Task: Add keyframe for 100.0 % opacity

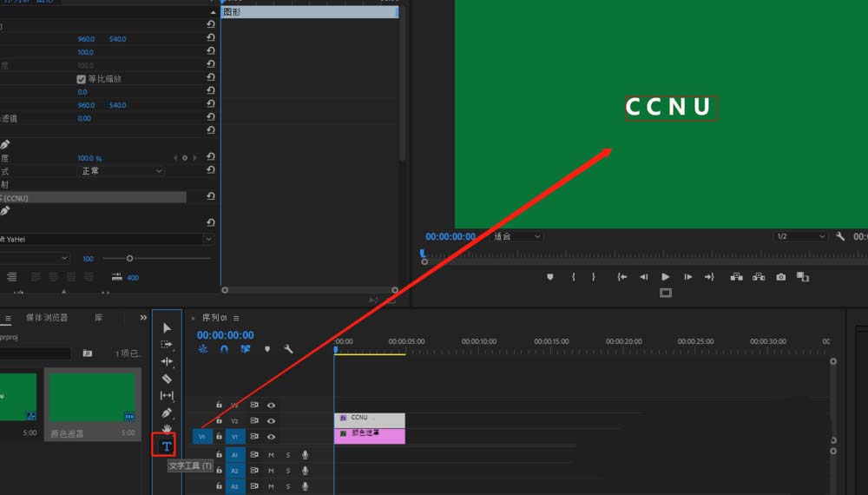Action: coord(185,158)
